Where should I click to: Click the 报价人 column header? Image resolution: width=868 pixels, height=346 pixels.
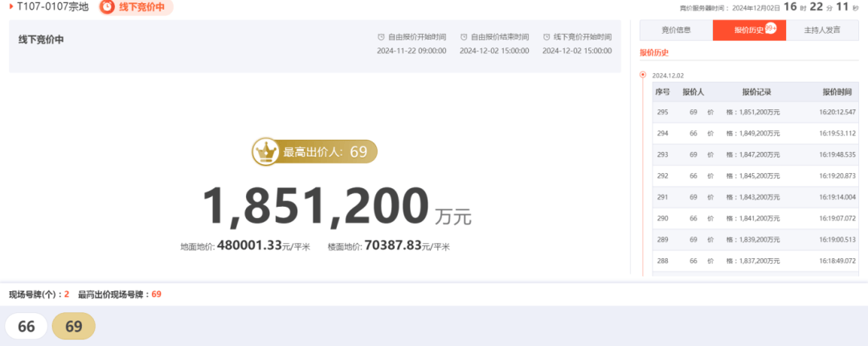[x=693, y=93]
